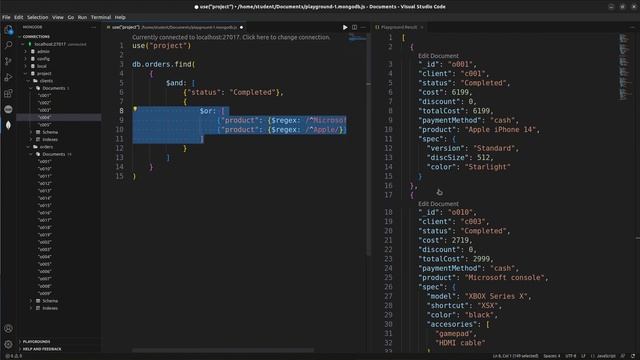Click the round icon above the MongoDB leaf
Screen dimensions: 640x360
tap(8, 109)
